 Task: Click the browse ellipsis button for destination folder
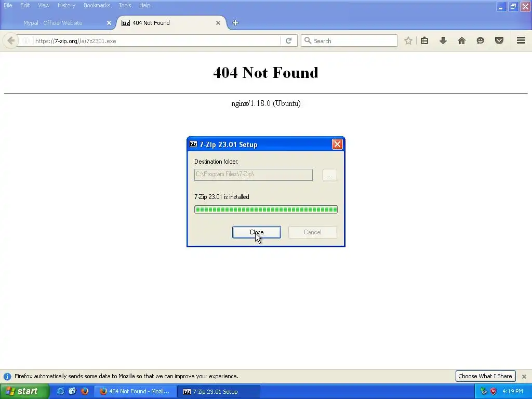click(329, 175)
